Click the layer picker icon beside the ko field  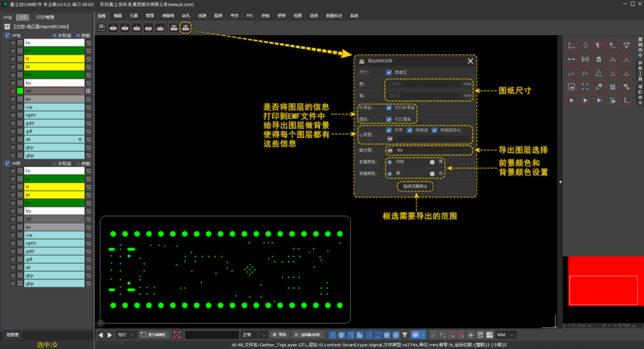[390, 150]
